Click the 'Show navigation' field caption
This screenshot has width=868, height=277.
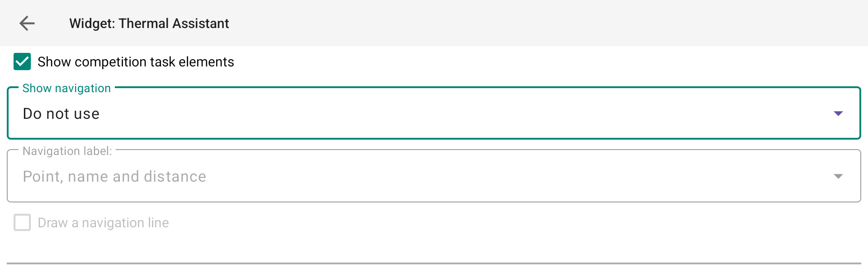pyautogui.click(x=66, y=88)
